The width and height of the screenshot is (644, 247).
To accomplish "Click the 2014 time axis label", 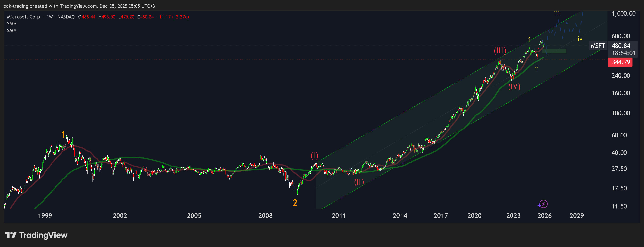I will (x=400, y=215).
